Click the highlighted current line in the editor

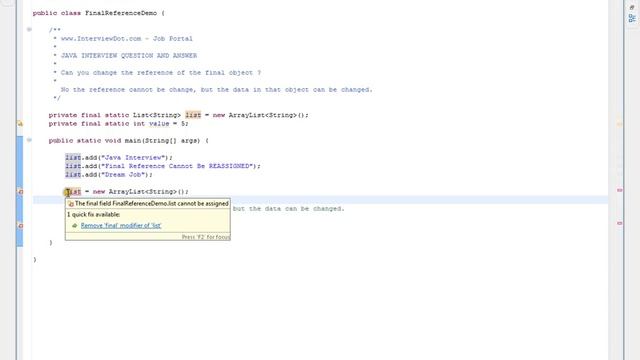coord(320,200)
